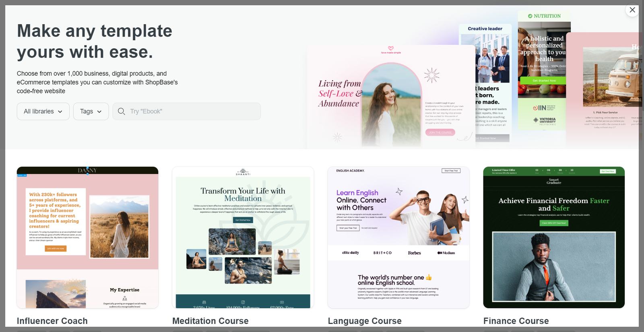Select the Influencer Coach template thumbnail
Image resolution: width=644 pixels, height=332 pixels.
[87, 237]
